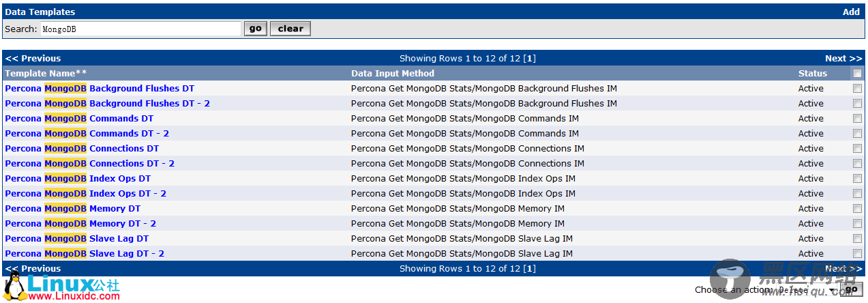The height and width of the screenshot is (303, 868).
Task: Tick checkbox for Background Flushes DT - 2
Action: [857, 104]
